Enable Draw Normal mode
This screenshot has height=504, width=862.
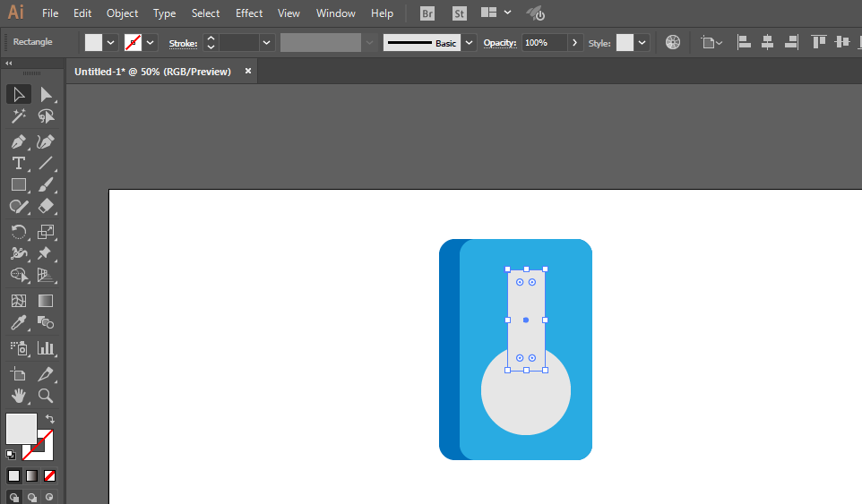pos(14,498)
